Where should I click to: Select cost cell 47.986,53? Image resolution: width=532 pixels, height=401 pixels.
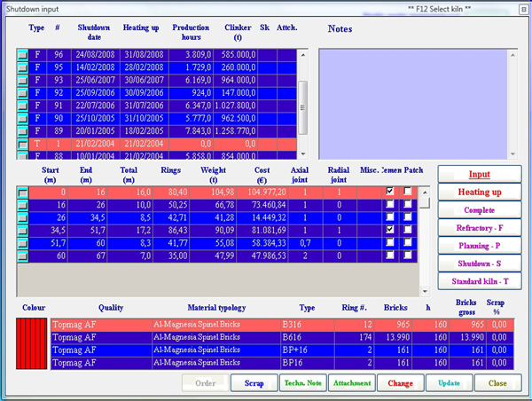262,256
